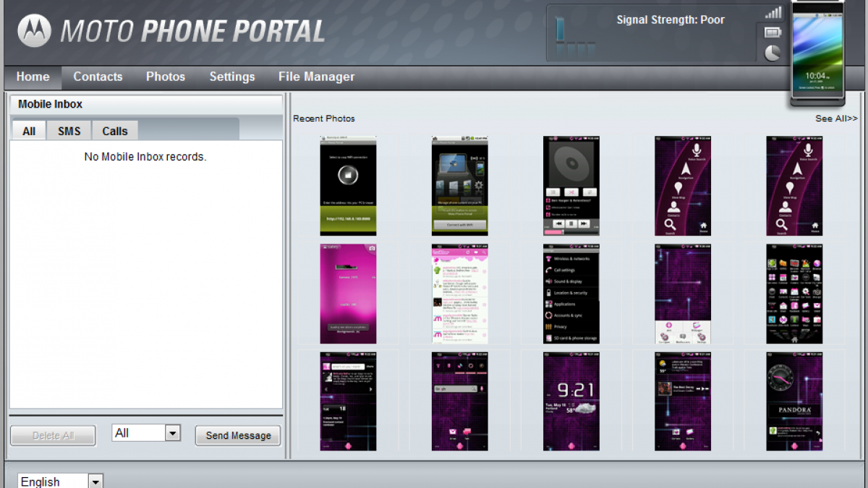The width and height of the screenshot is (868, 488).
Task: Open the clock 9:21 screenshot thumbnail
Action: 571,401
